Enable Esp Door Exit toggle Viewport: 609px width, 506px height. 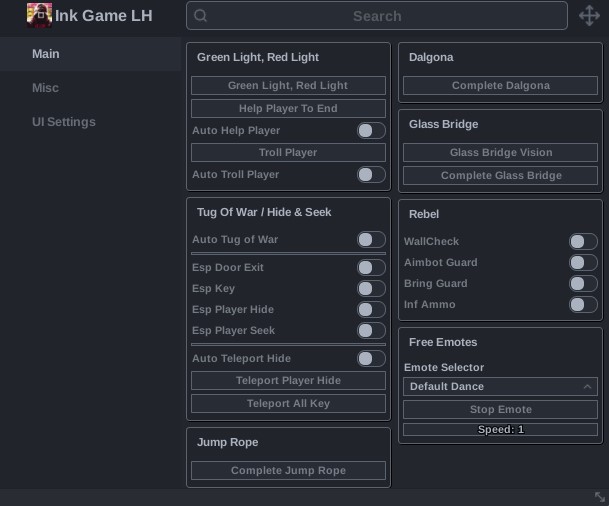click(371, 268)
